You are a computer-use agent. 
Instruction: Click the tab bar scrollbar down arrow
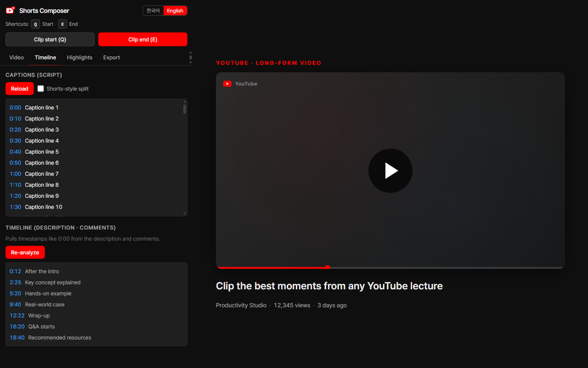click(x=191, y=62)
